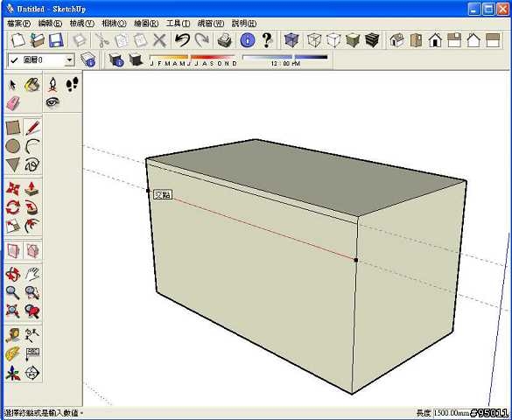
Task: Activate the Circle drawing tool
Action: (13, 146)
